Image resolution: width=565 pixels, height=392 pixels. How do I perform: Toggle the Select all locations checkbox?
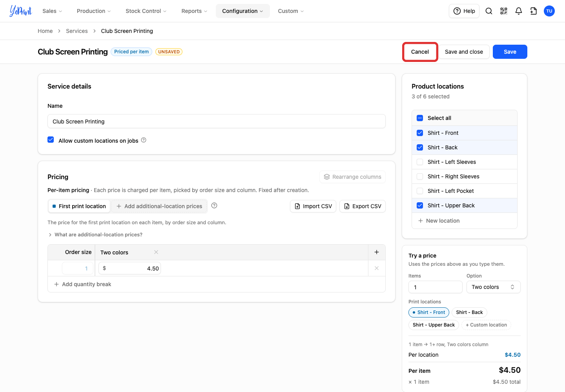coord(420,118)
